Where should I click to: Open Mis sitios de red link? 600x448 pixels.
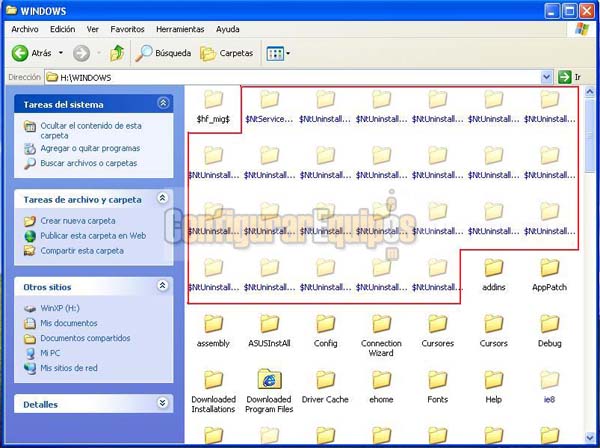coord(69,368)
